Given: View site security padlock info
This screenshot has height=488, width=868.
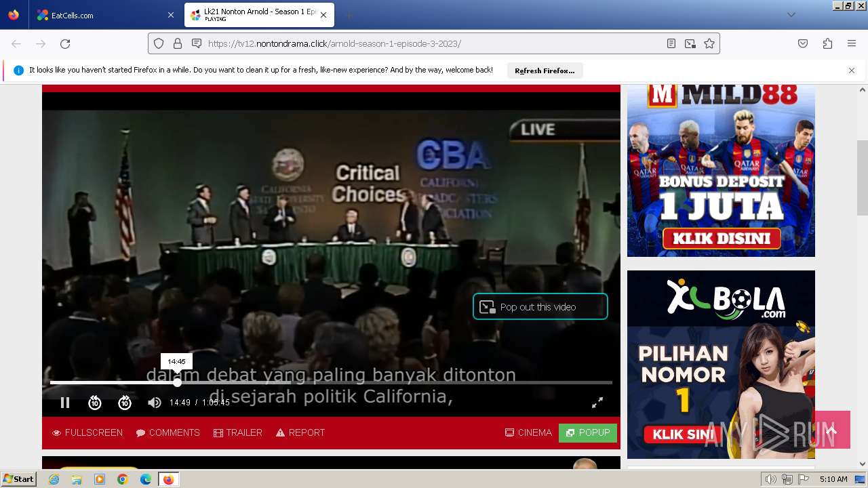Looking at the screenshot, I should click(x=178, y=43).
